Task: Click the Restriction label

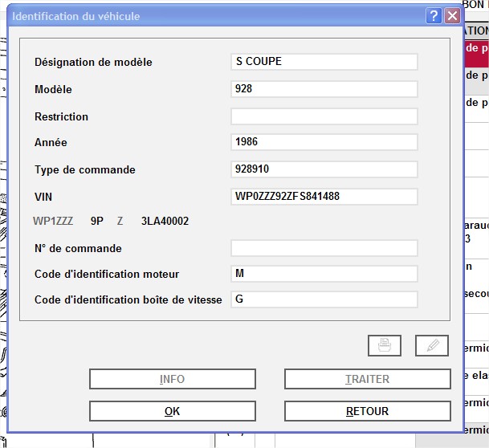Action: coord(62,116)
